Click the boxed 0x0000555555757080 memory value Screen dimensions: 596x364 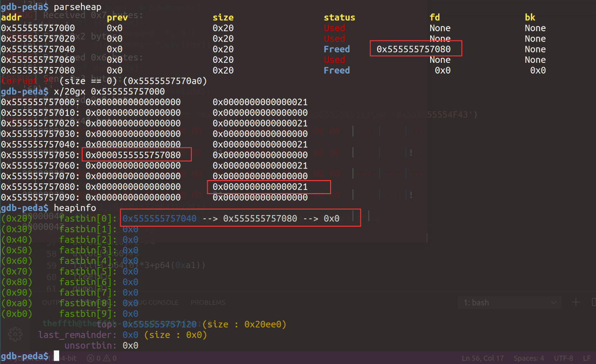coord(136,155)
